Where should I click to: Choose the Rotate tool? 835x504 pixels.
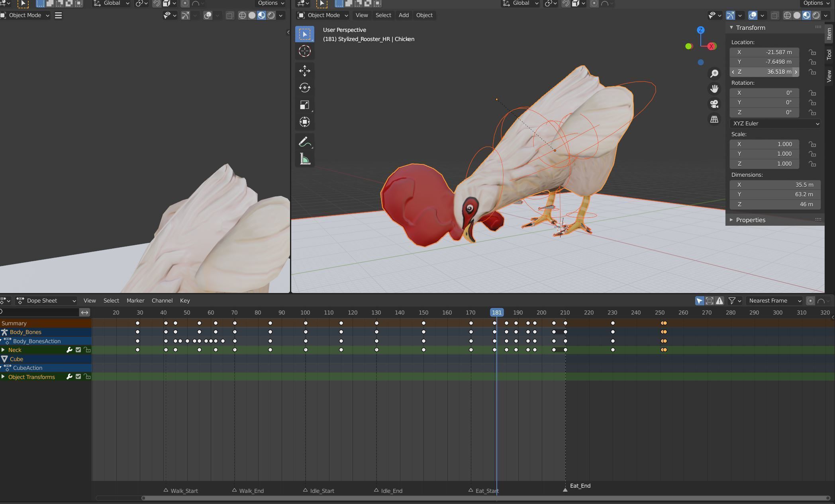[305, 88]
